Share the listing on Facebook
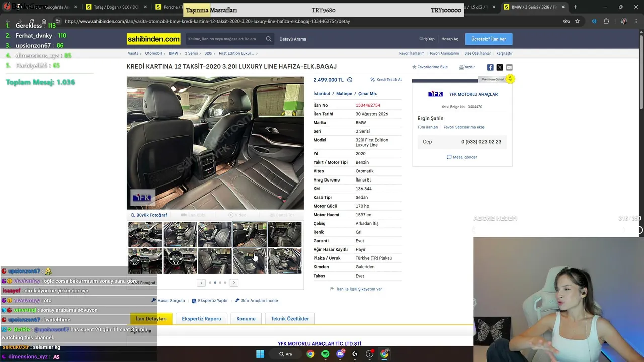 coord(490,67)
